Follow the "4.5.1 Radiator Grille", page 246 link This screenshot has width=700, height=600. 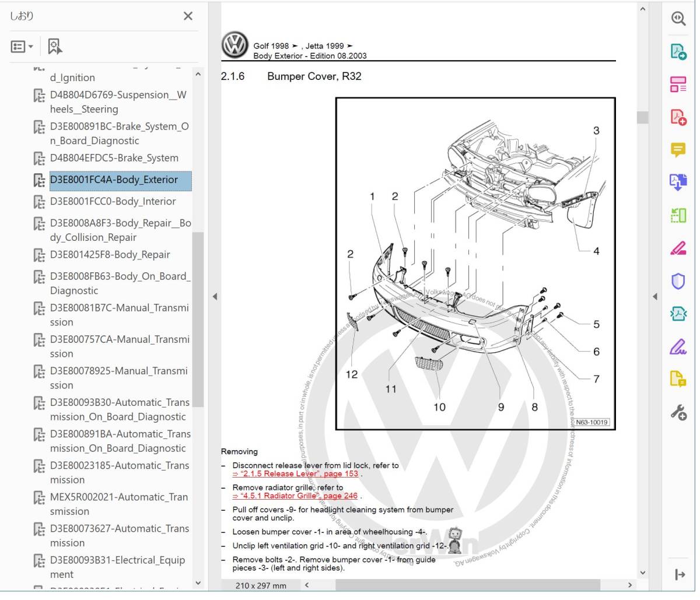(295, 496)
